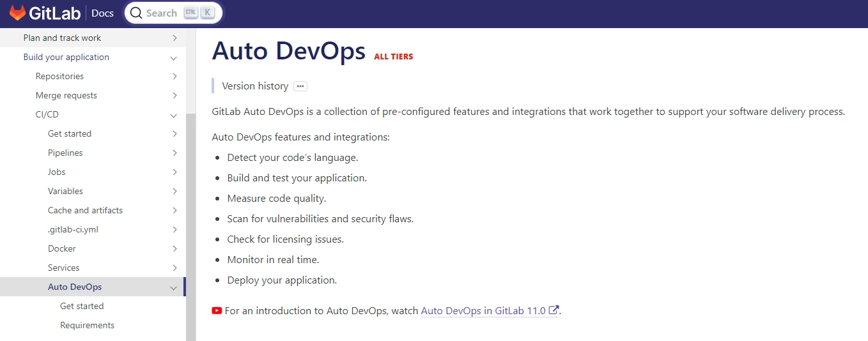This screenshot has height=341, width=868.
Task: Expand the Cache and artifacts chevron
Action: (174, 210)
